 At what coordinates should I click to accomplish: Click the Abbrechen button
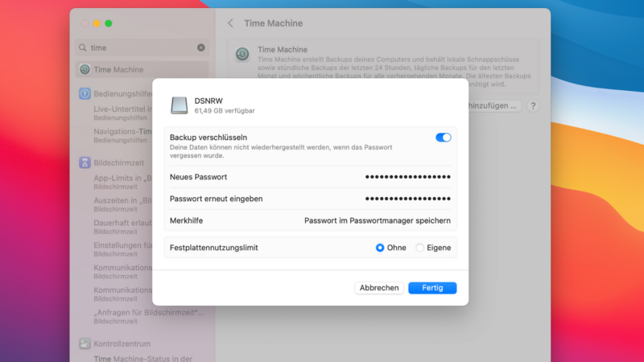pyautogui.click(x=379, y=288)
